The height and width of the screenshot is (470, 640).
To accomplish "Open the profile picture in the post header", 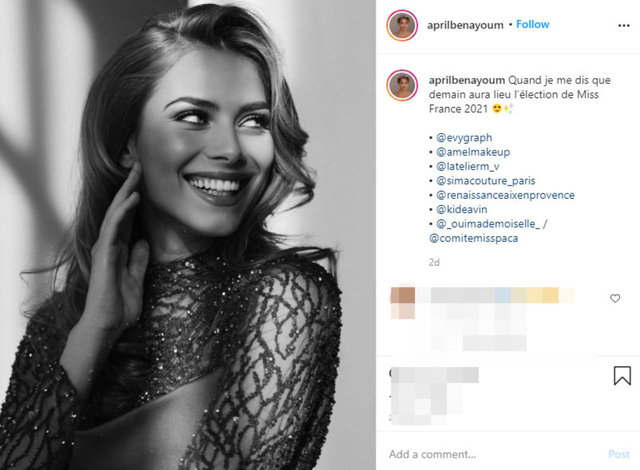I will click(x=403, y=25).
